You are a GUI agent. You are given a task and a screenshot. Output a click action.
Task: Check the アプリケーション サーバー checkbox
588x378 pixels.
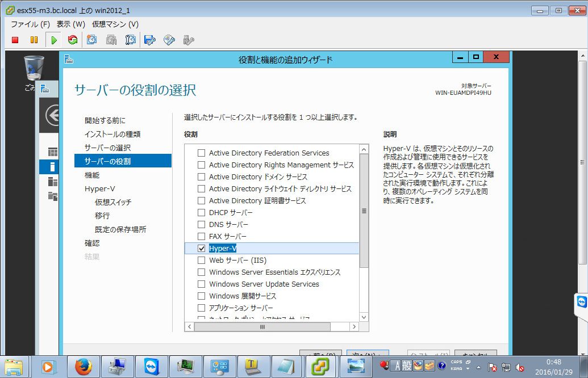coord(201,308)
